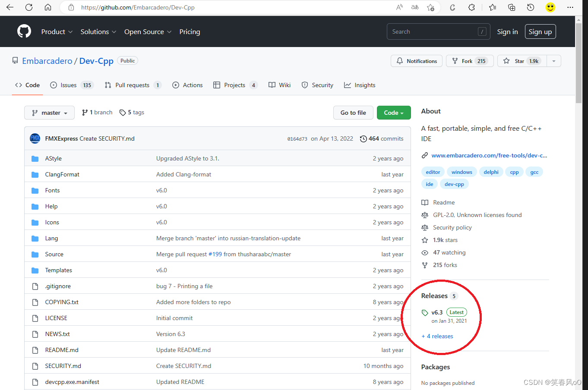Go back with browser back arrow
The height and width of the screenshot is (390, 588).
(10, 7)
